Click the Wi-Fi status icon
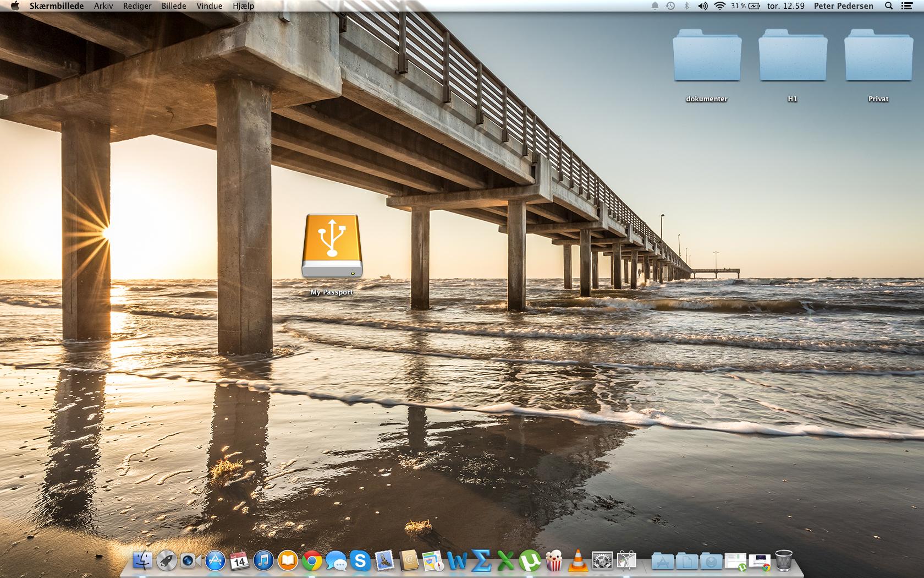Viewport: 924px width, 578px height. tap(719, 6)
